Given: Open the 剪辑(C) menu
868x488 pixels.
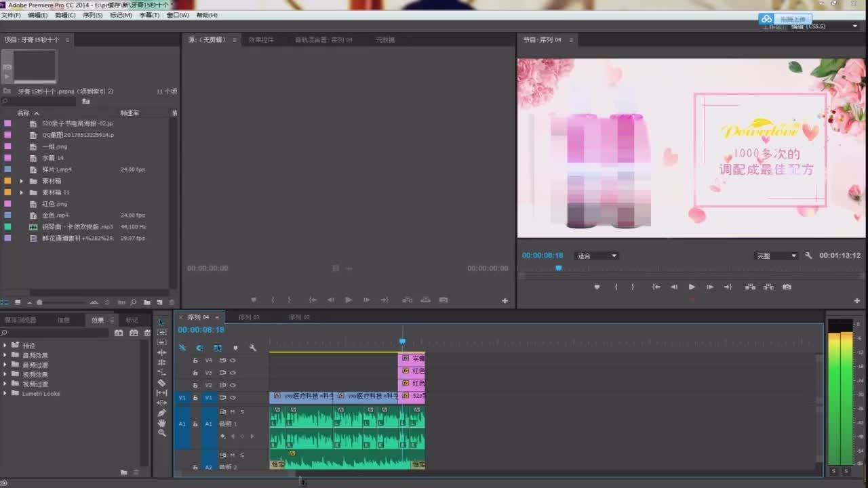Looking at the screenshot, I should tap(65, 15).
